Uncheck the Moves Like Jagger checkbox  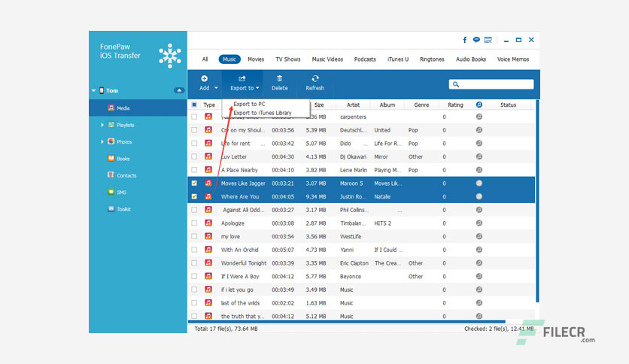point(194,184)
